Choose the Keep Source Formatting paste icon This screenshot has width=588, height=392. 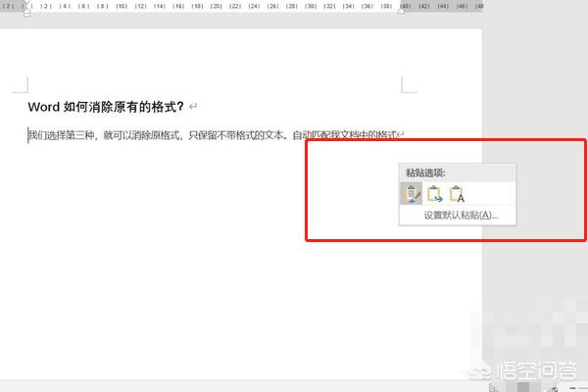(412, 194)
